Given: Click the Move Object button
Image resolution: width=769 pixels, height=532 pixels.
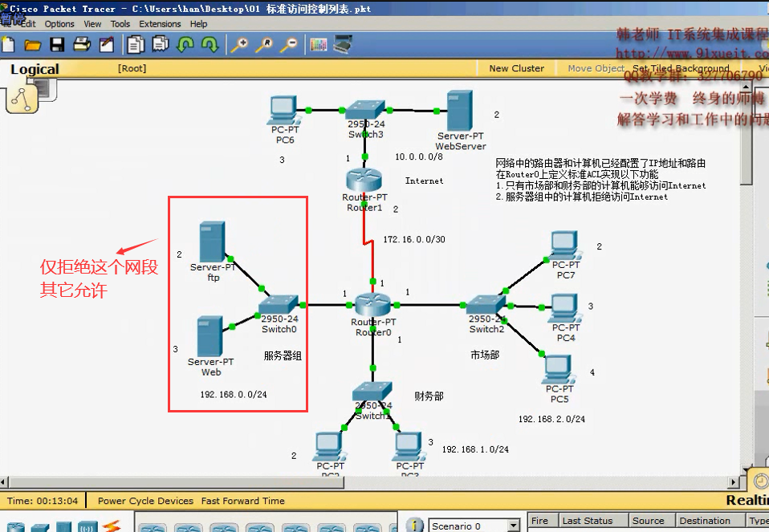Looking at the screenshot, I should 596,69.
